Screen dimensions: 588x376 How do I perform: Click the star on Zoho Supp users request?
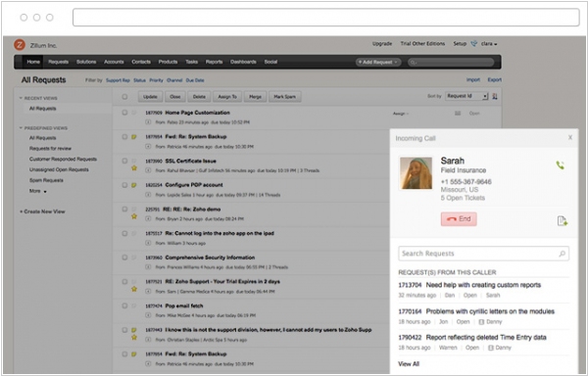tap(134, 337)
